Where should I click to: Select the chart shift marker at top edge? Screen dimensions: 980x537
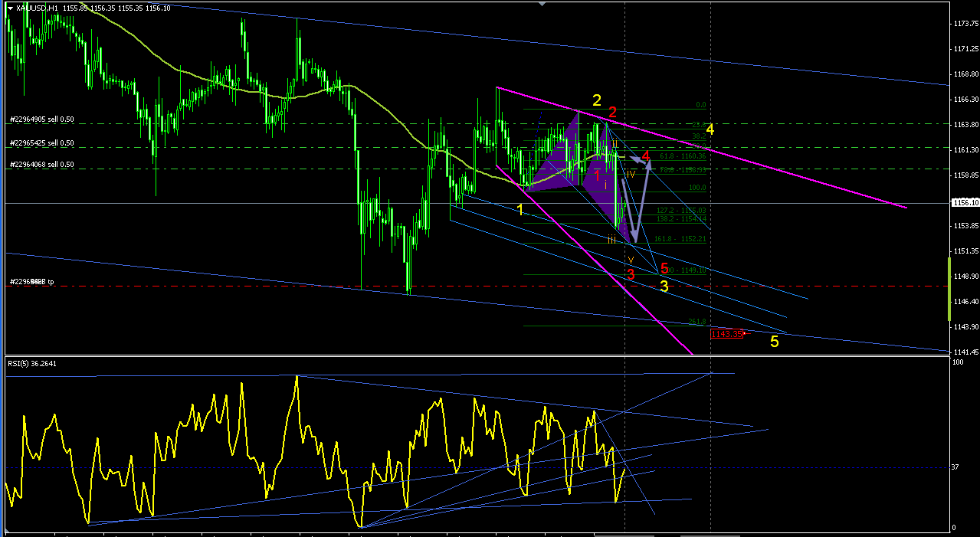543,5
